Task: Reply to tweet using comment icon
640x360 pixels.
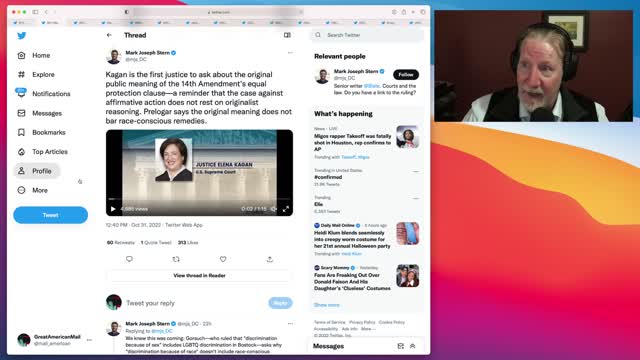Action: tap(129, 259)
